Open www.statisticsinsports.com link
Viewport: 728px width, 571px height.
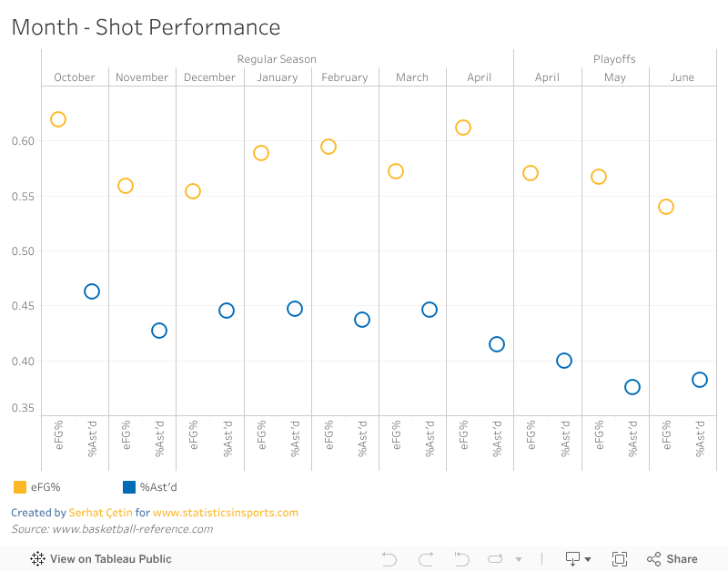tap(225, 513)
